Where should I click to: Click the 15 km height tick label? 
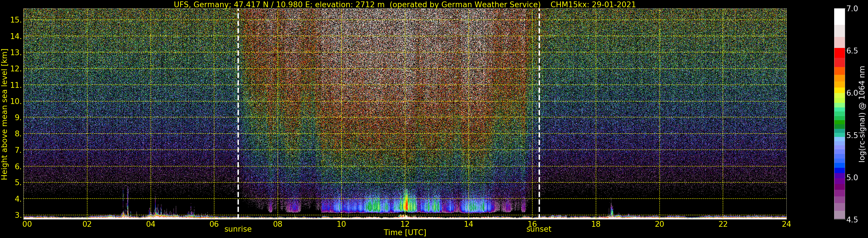tap(16, 20)
